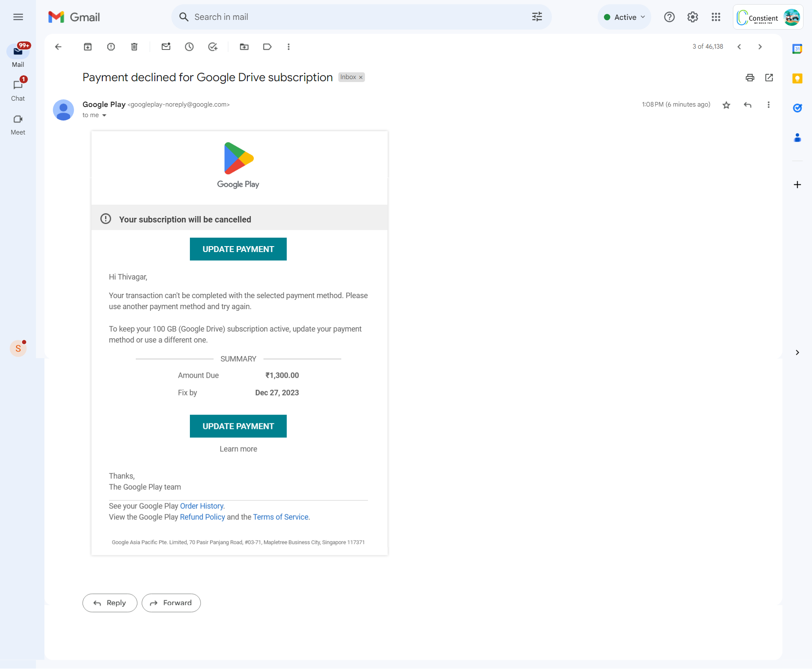This screenshot has height=669, width=812.
Task: Snooze this email with the clock icon
Action: 189,47
